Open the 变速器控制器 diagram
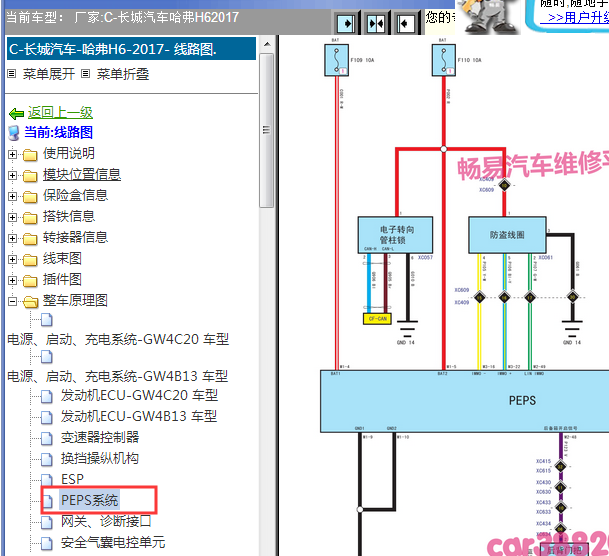 (x=100, y=437)
